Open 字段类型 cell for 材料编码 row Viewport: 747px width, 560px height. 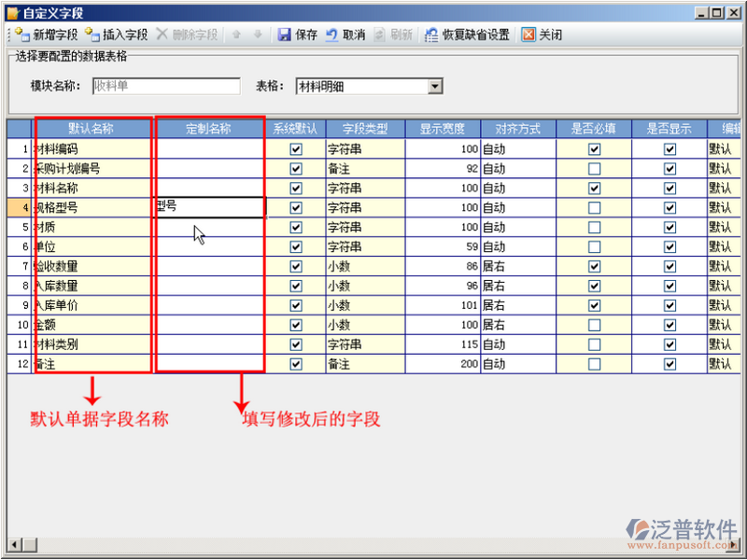[x=365, y=149]
